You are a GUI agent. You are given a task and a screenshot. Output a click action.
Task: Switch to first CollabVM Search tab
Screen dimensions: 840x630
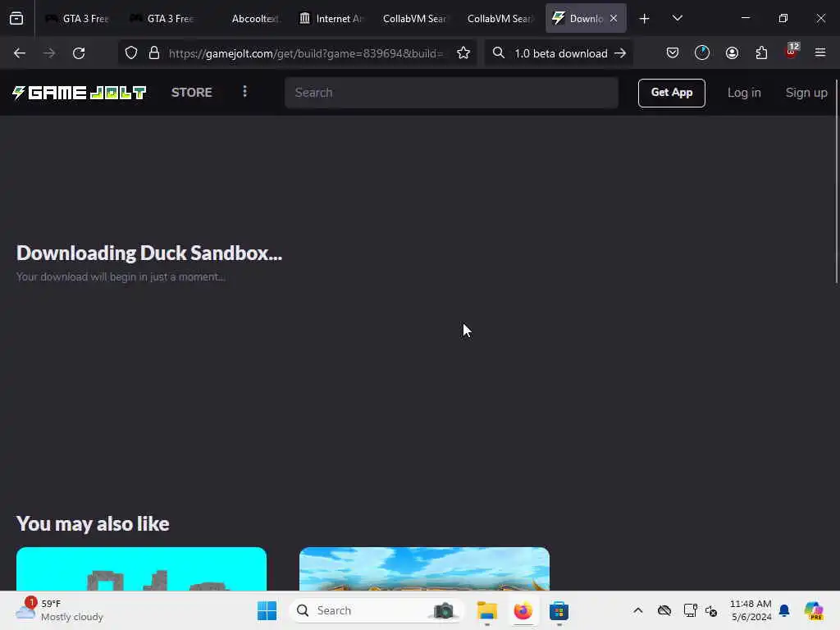tap(415, 18)
